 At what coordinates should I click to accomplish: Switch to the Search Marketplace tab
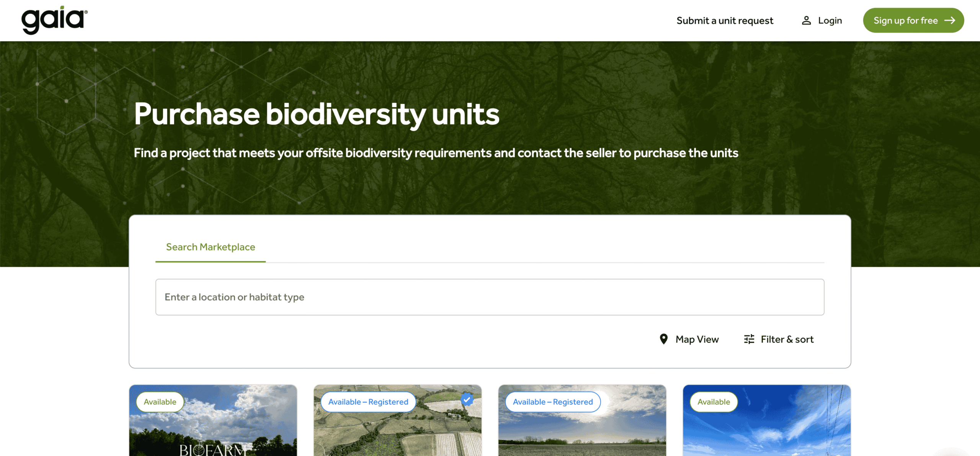(x=210, y=247)
